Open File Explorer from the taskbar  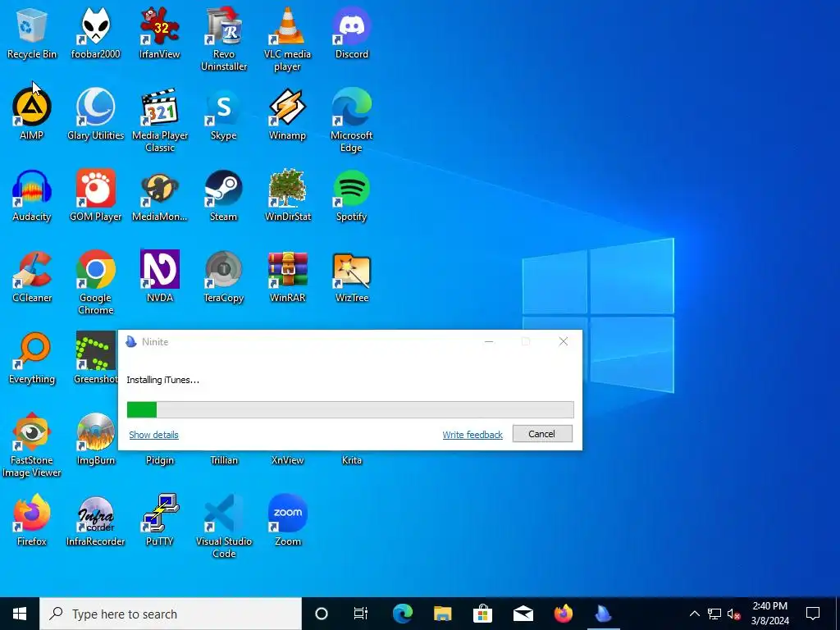(442, 614)
